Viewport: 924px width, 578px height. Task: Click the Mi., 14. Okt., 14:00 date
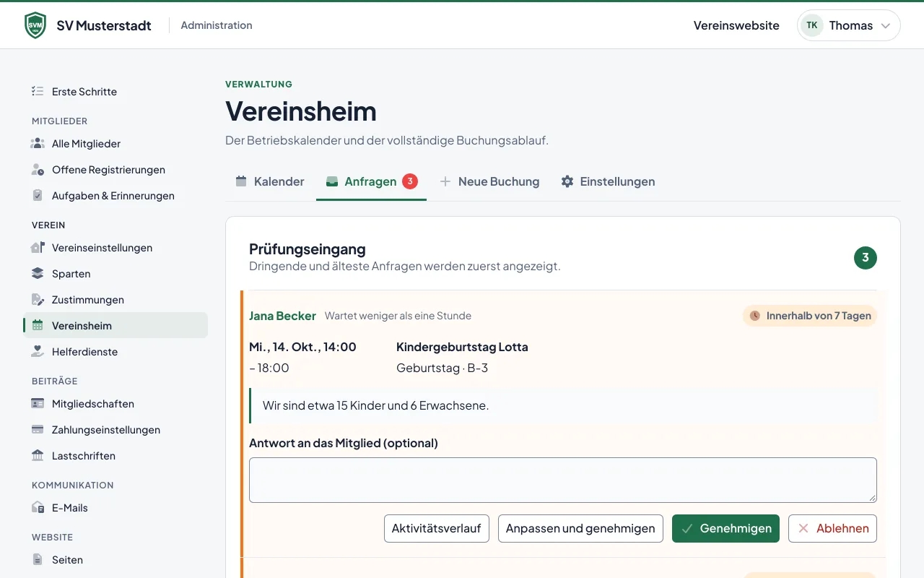[x=302, y=347]
